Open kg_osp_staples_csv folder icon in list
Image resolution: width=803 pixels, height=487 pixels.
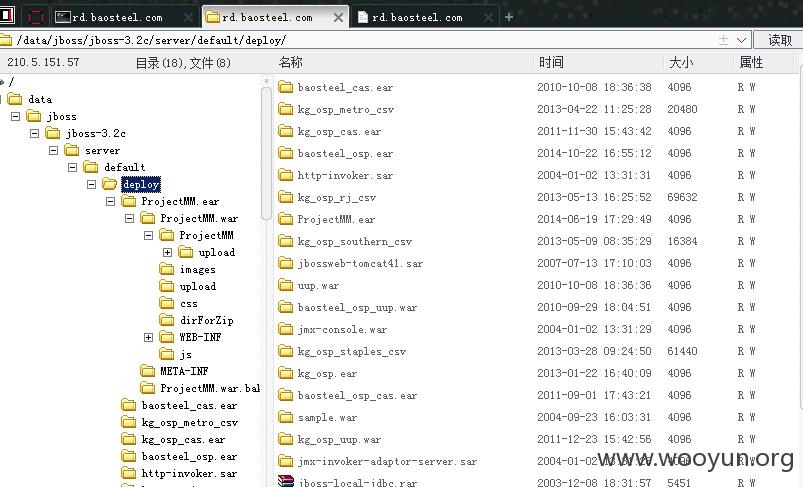(285, 351)
